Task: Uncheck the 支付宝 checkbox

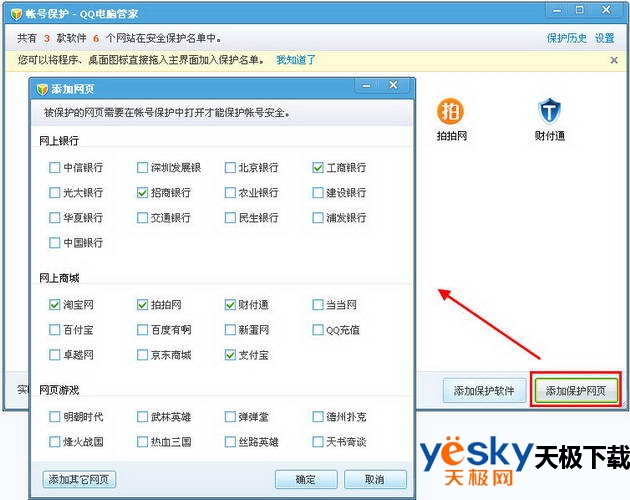Action: (230, 355)
